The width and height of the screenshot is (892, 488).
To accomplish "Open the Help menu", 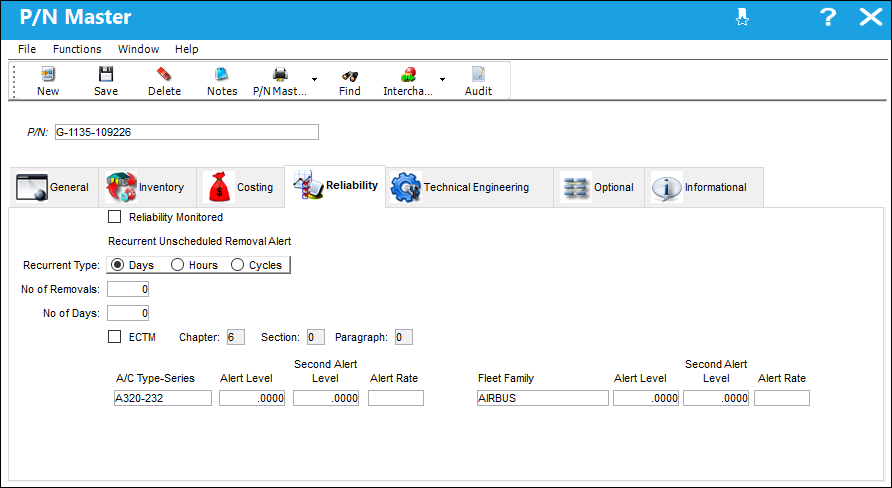I will [x=187, y=49].
